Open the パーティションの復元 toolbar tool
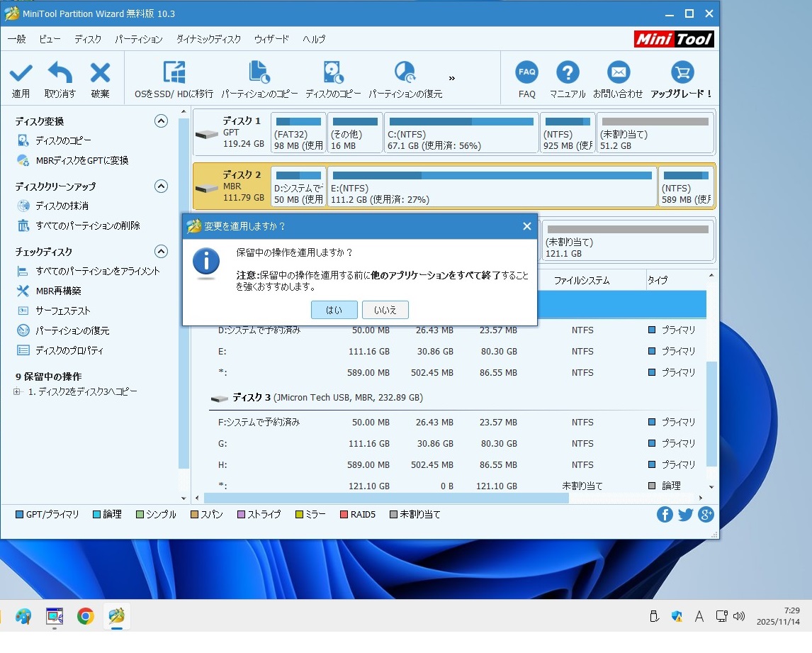Viewport: 812px width, 653px height. pyautogui.click(x=405, y=73)
